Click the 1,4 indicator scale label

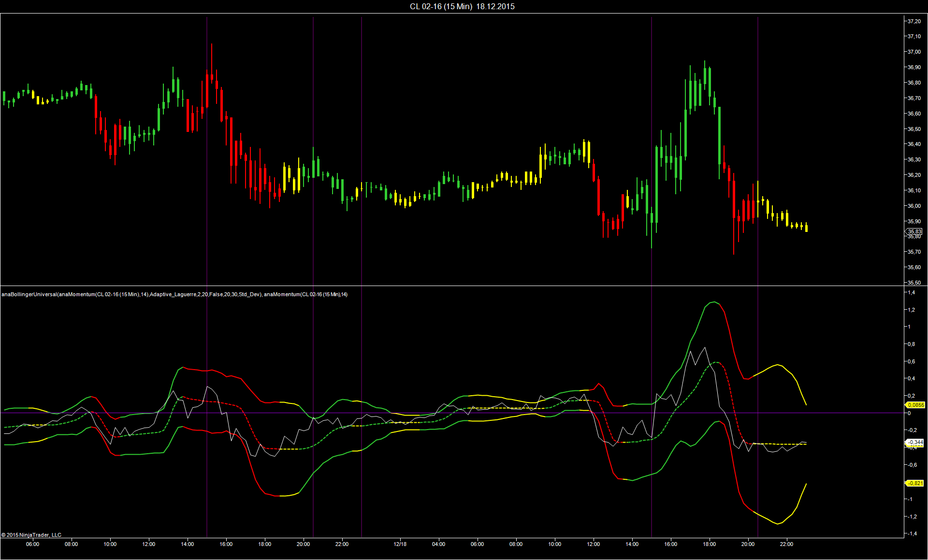click(911, 293)
